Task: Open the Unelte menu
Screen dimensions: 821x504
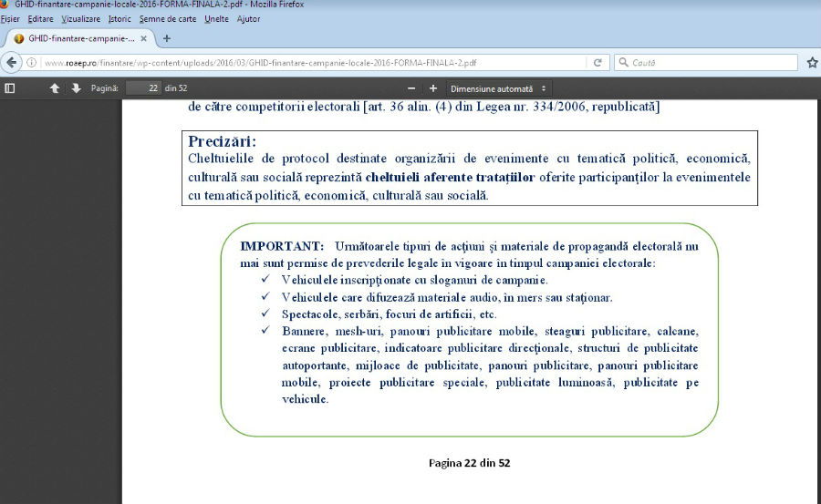Action: [216, 19]
